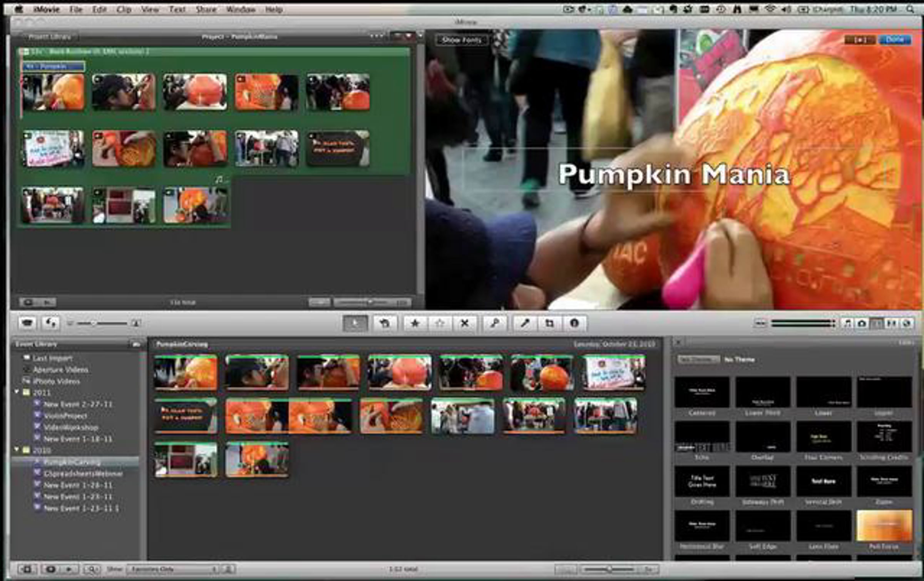
Task: Click the Show Fonts button
Action: tap(462, 40)
